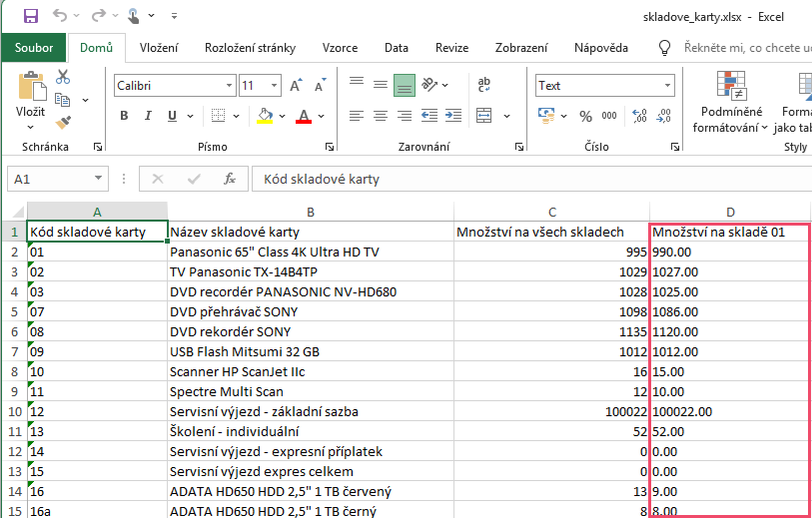Decrease decimal places
The height and width of the screenshot is (518, 812).
663,116
